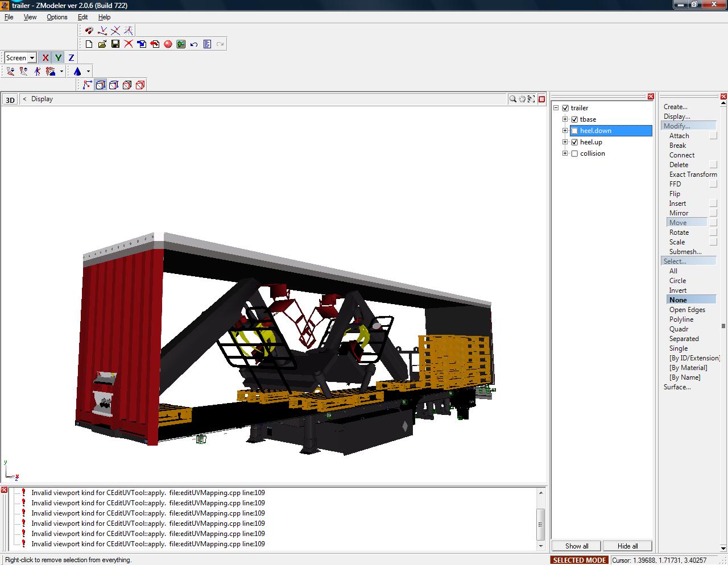Open the File menu
The height and width of the screenshot is (565, 728).
(x=9, y=17)
